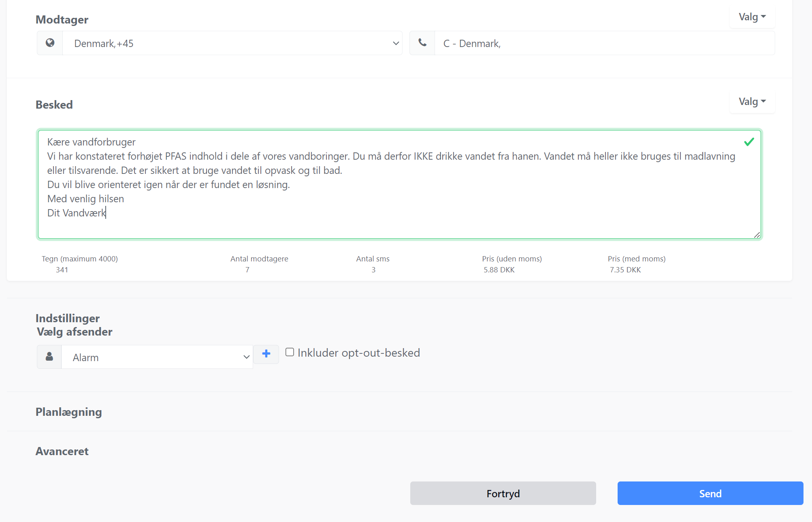Click the Pris (med moms) label
Screen dimensions: 812x522
(637, 259)
